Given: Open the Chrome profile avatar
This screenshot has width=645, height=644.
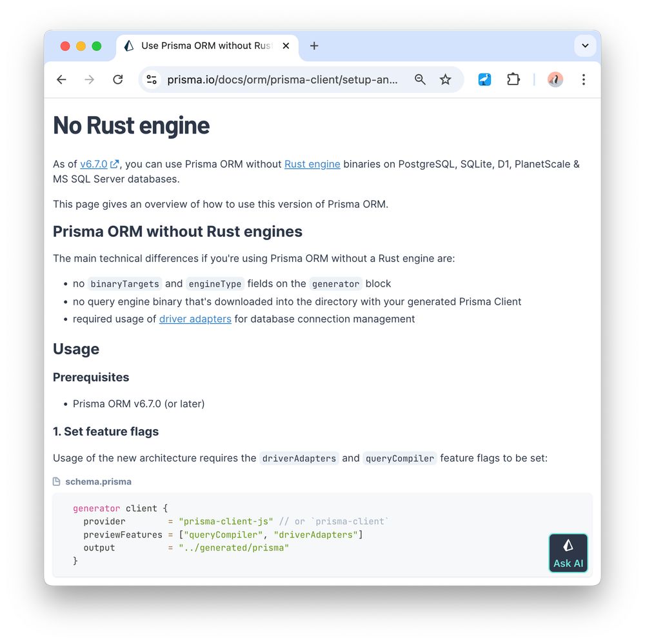Looking at the screenshot, I should coord(555,79).
